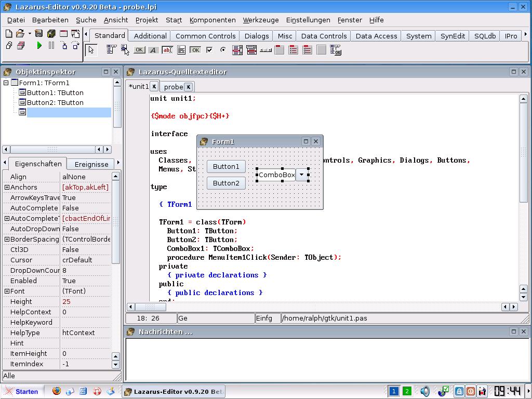Select the TMainMenu component in the palette
The image size is (532, 399).
[111, 50]
